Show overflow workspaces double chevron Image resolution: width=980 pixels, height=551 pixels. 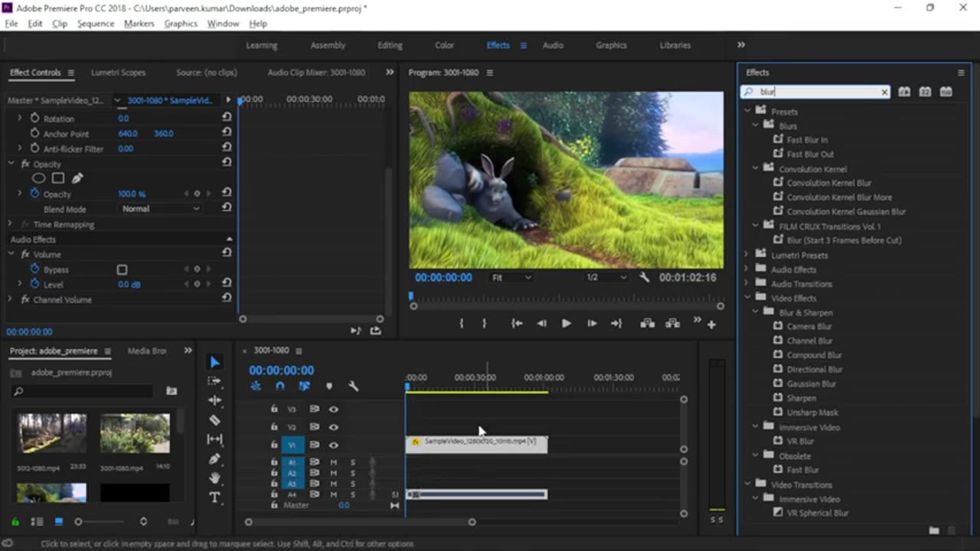coord(740,45)
